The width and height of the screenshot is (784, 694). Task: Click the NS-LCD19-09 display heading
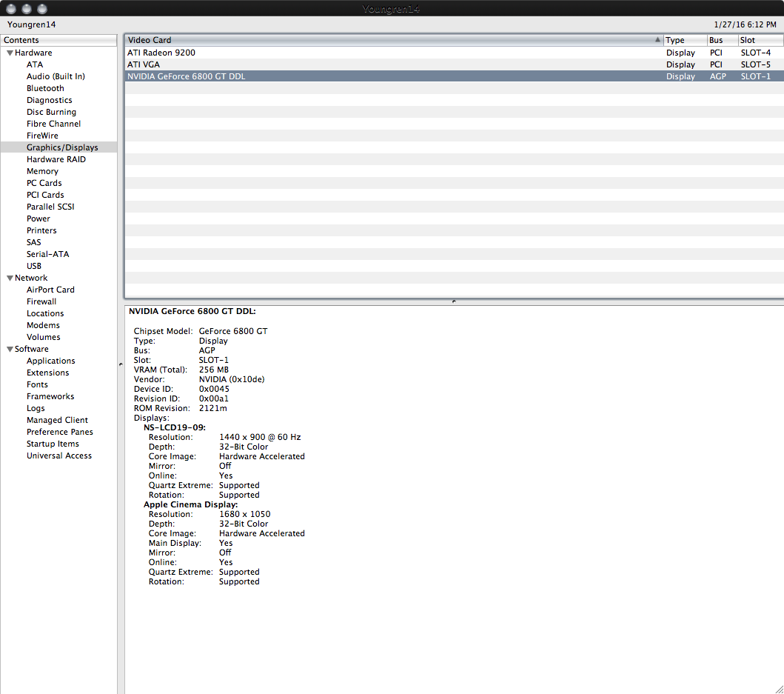[x=175, y=428]
